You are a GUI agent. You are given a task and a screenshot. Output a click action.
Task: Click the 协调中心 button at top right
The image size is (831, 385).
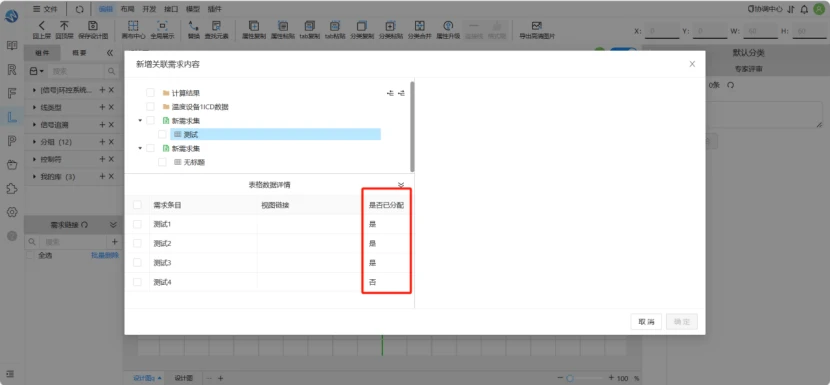tap(765, 9)
